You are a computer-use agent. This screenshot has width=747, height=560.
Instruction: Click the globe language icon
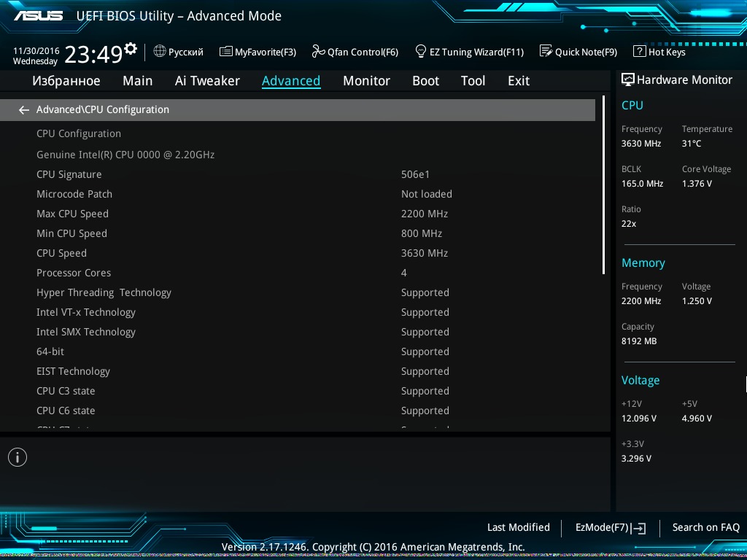(160, 51)
